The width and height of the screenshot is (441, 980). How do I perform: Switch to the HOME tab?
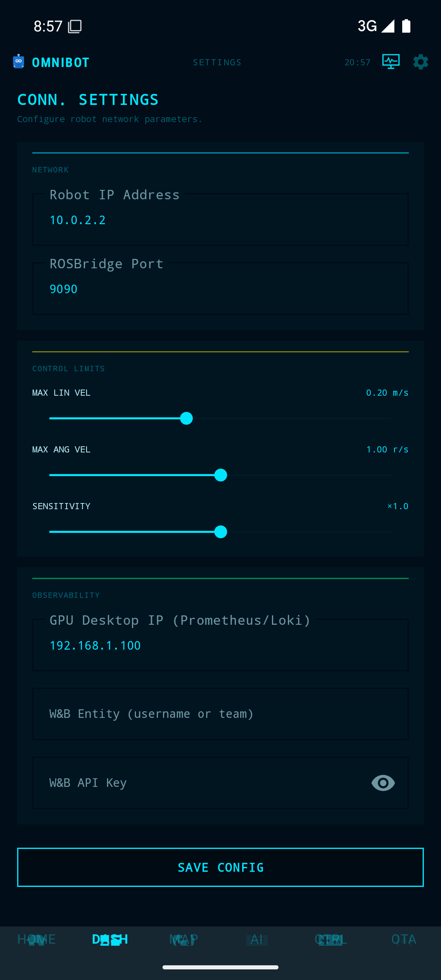coord(37,939)
